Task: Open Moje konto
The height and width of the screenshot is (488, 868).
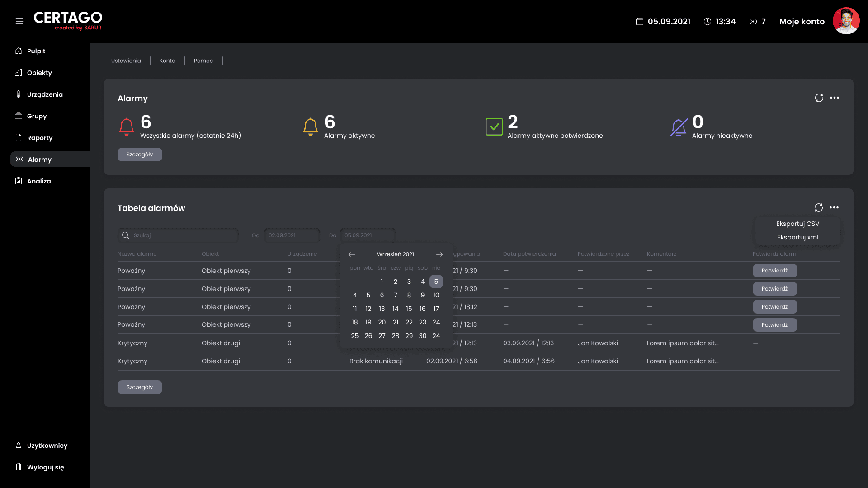Action: 802,22
